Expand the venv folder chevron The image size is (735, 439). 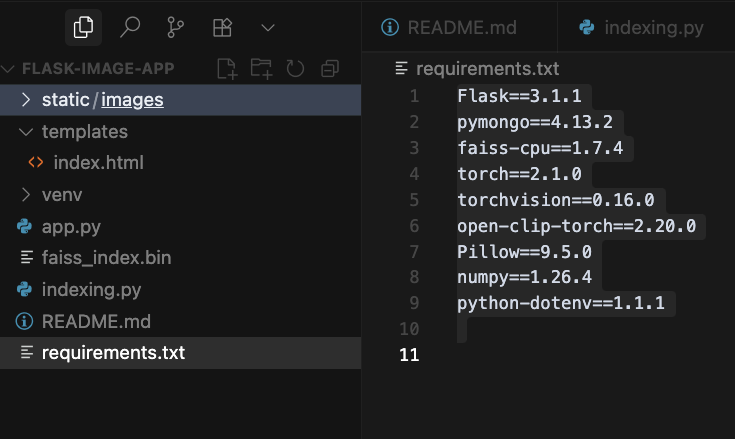[x=26, y=195]
